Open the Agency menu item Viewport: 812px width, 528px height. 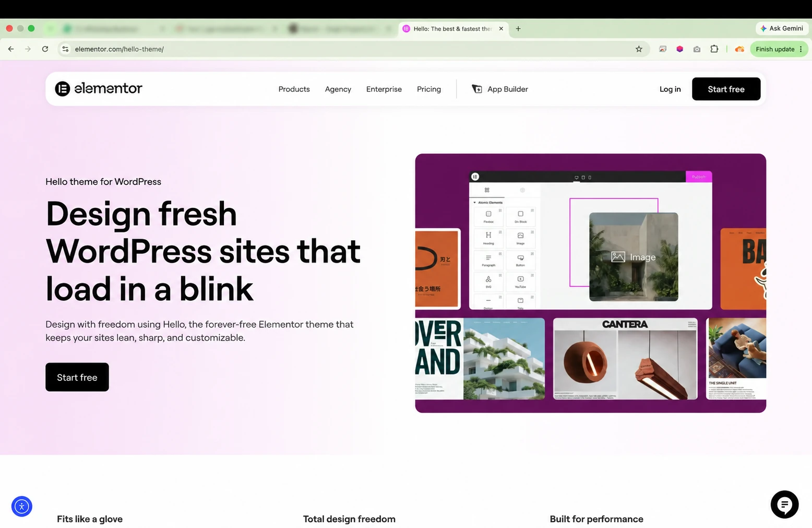click(x=338, y=89)
